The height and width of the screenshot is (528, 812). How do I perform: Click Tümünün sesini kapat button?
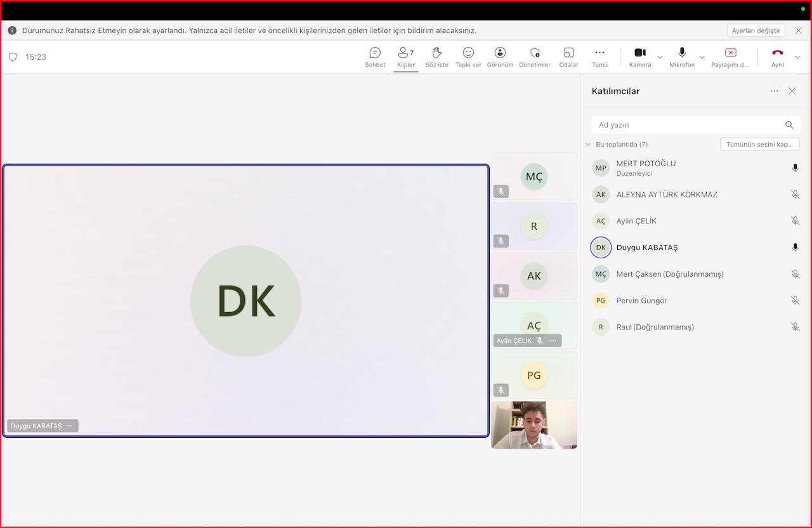point(759,144)
